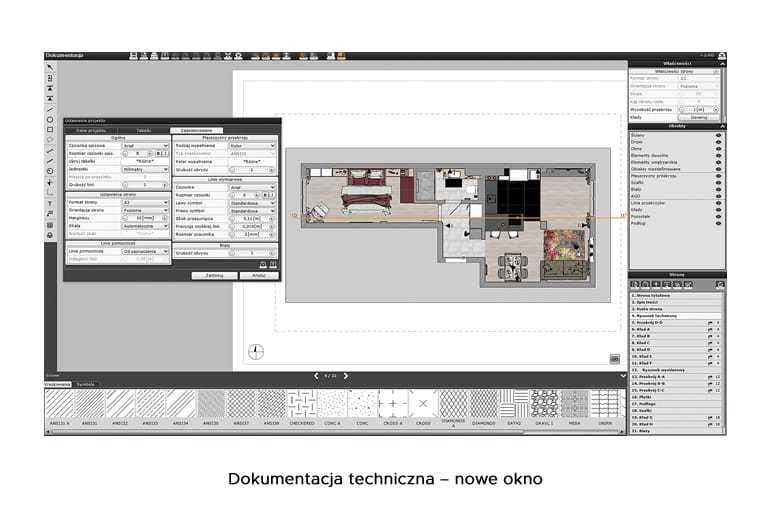
Task: Open the Czcionka opisowa font dropdown
Action: (x=145, y=146)
